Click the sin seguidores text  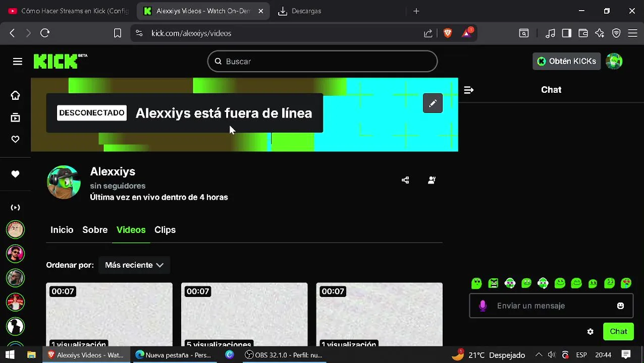tap(118, 186)
